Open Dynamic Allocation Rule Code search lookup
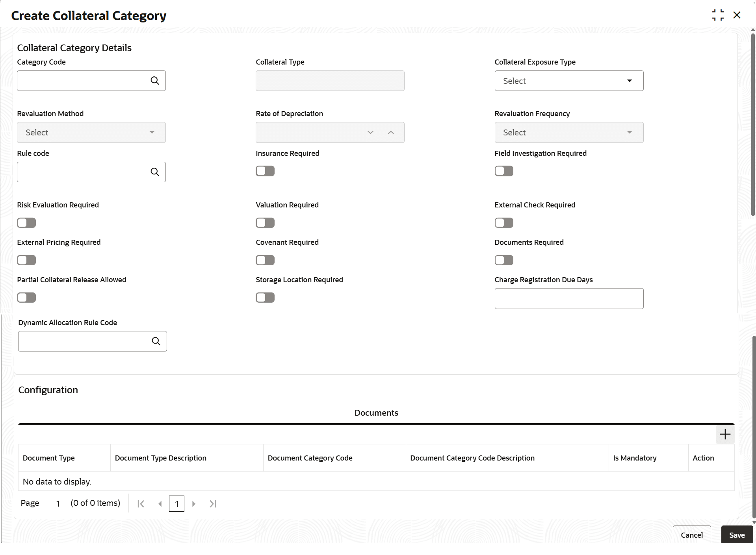 tap(156, 341)
